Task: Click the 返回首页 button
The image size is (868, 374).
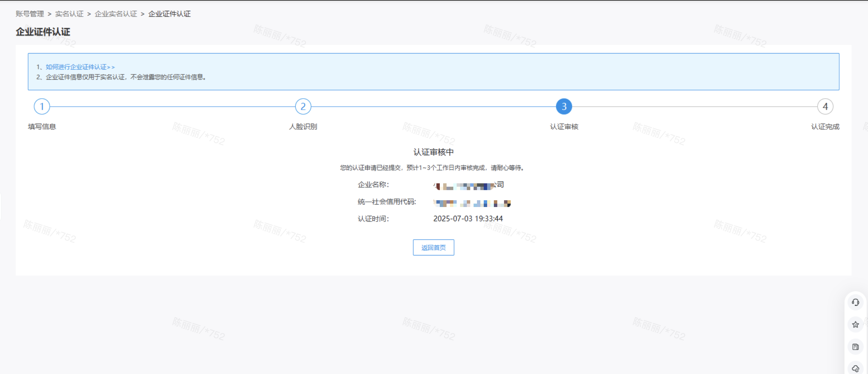Action: point(433,248)
